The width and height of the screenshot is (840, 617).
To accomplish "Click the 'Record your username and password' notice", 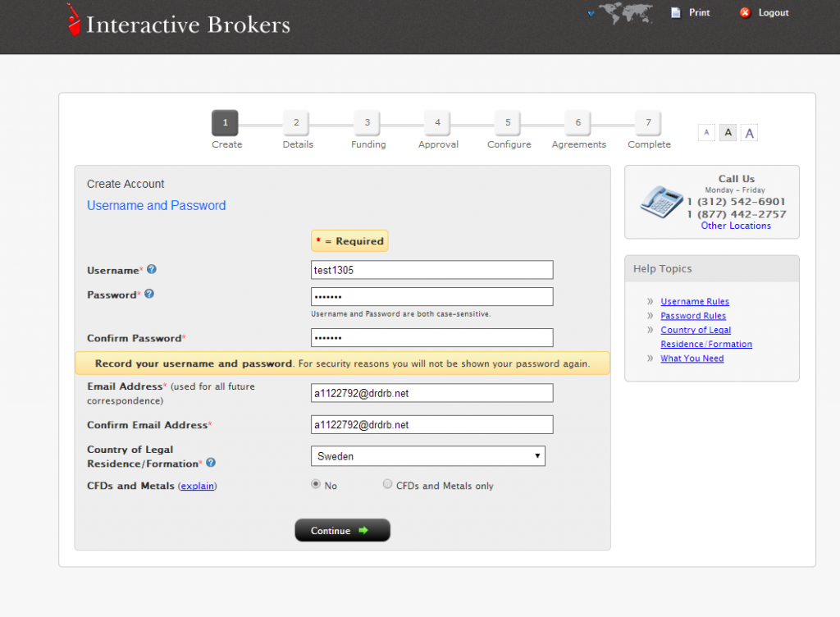I will coord(342,363).
